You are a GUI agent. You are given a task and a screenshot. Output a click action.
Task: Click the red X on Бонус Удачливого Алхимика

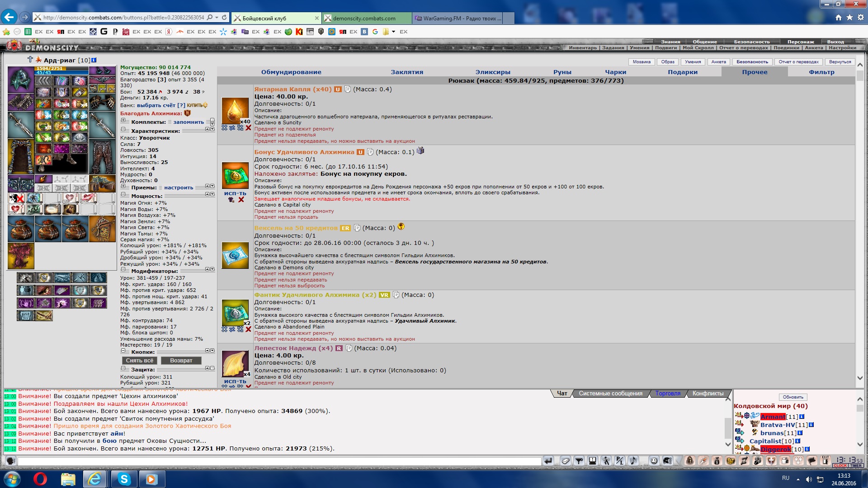241,199
